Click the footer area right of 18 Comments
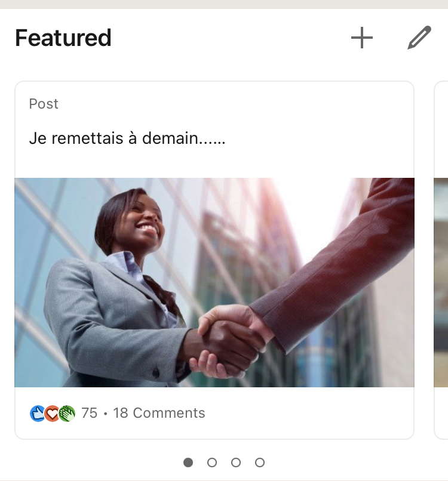 (x=309, y=413)
